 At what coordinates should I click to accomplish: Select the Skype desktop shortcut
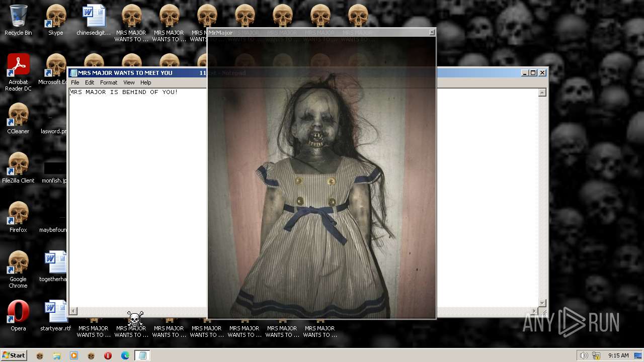[x=56, y=20]
